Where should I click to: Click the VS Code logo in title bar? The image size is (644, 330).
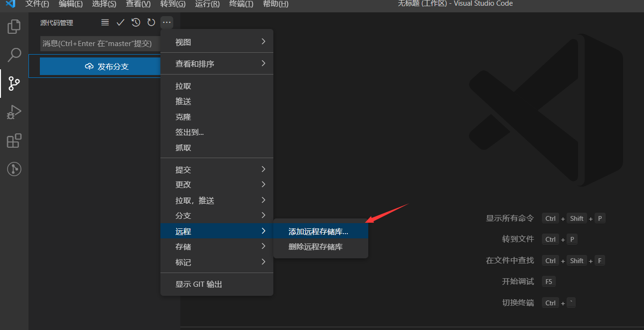[x=10, y=4]
